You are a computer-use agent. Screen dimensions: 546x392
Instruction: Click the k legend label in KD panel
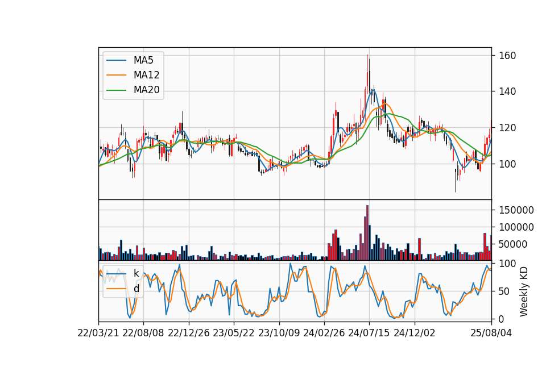pyautogui.click(x=136, y=273)
